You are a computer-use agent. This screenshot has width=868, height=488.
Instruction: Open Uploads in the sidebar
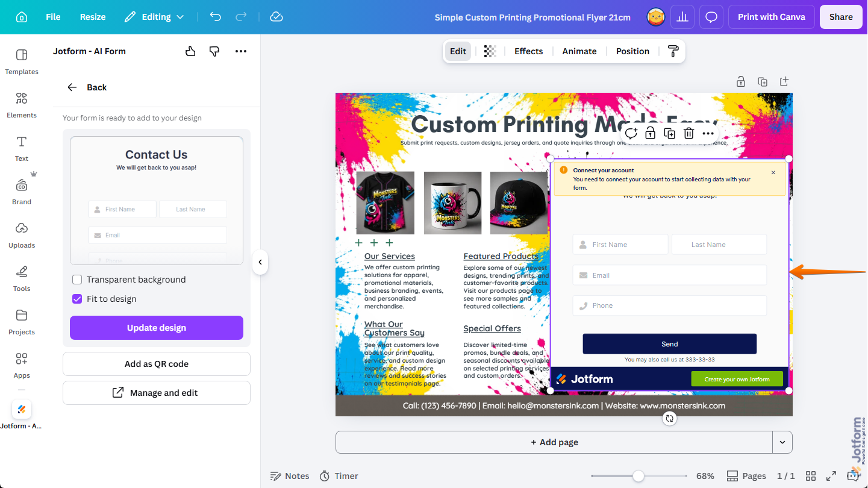22,235
